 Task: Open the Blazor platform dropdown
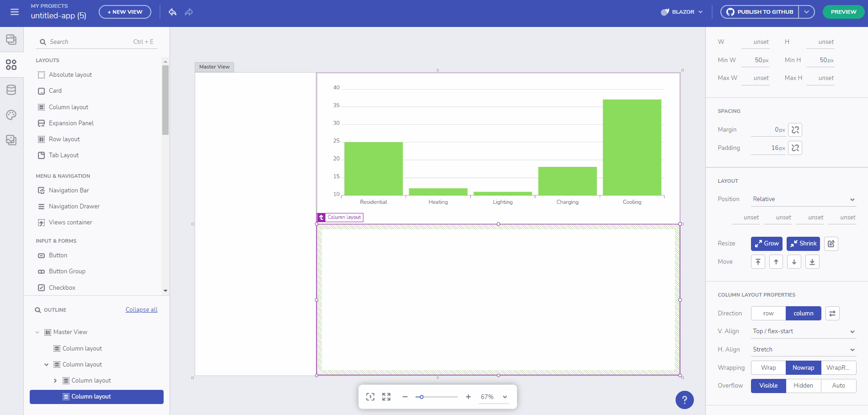click(x=682, y=12)
